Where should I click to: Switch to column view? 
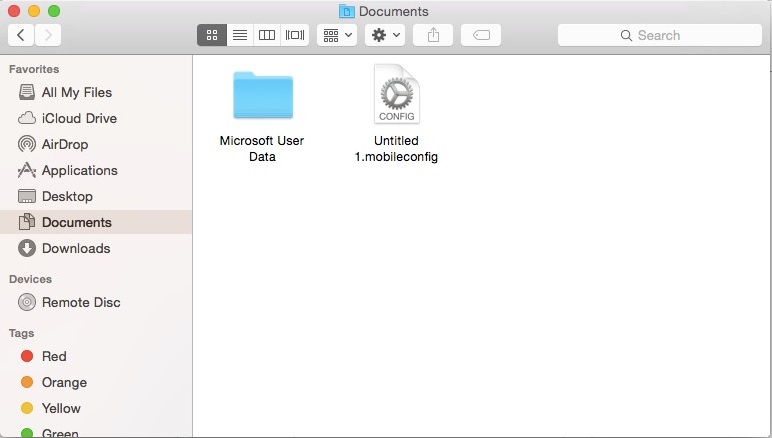[x=267, y=35]
